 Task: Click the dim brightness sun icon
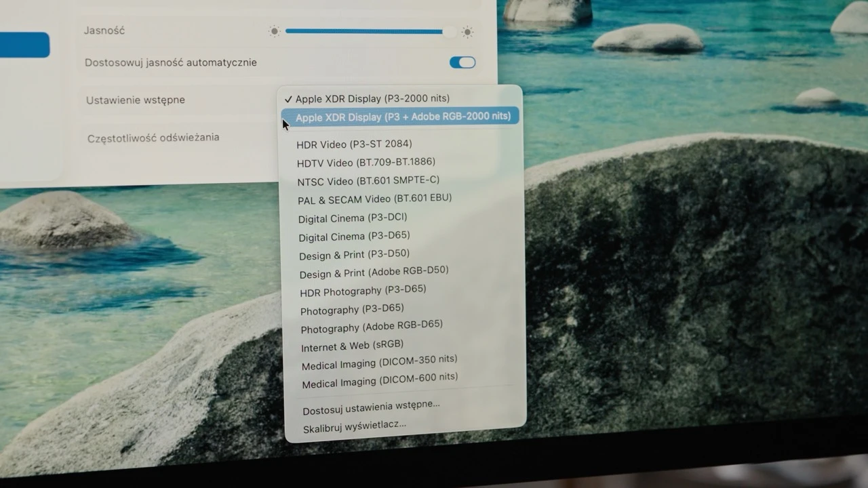274,31
